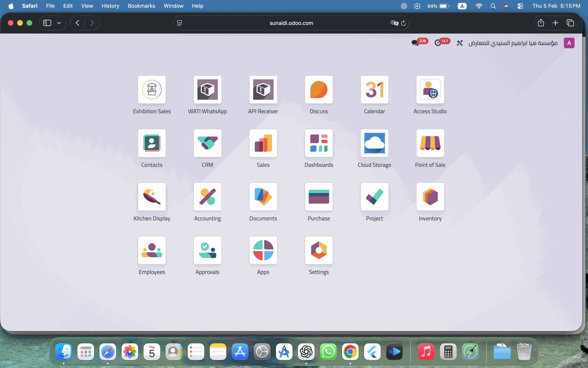This screenshot has width=588, height=368.
Task: Open the Accounting app icon
Action: click(207, 197)
